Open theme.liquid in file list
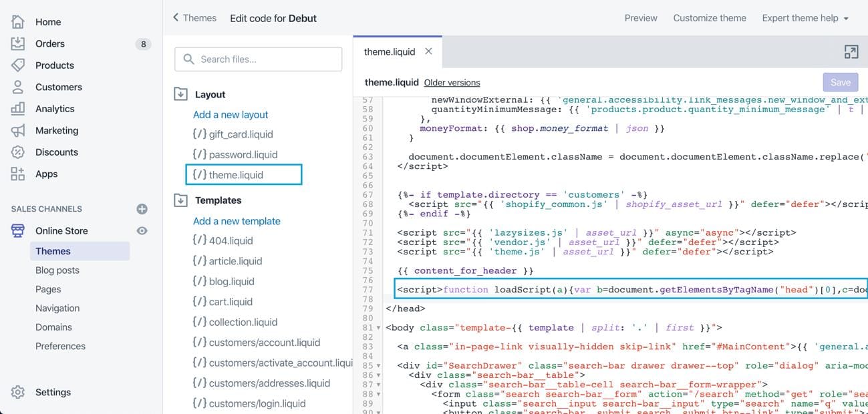This screenshot has width=868, height=414. pyautogui.click(x=244, y=175)
